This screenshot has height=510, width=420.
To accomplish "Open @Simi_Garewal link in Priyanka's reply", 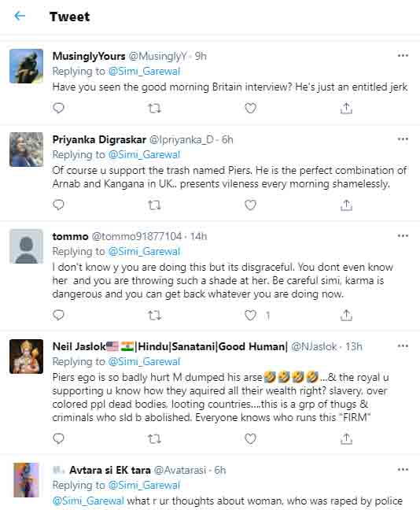I will click(x=144, y=154).
